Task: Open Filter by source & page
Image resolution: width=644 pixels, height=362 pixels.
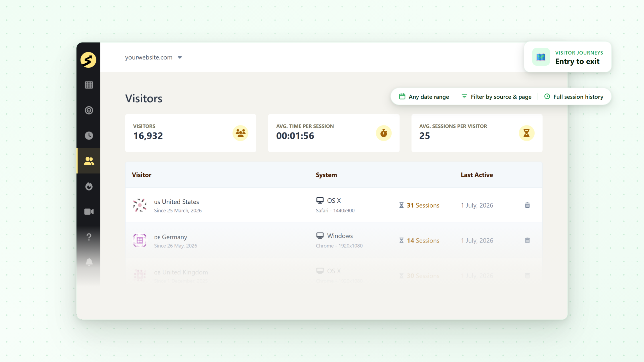Action: pos(497,97)
